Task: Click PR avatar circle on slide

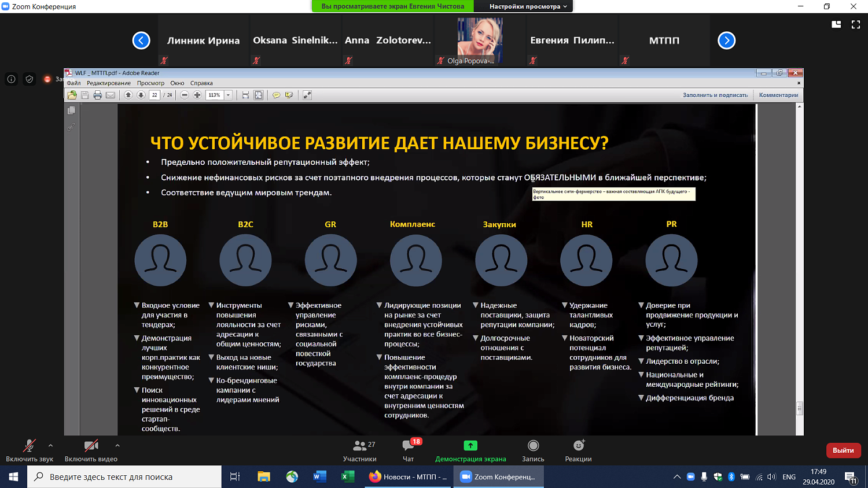Action: coord(671,260)
